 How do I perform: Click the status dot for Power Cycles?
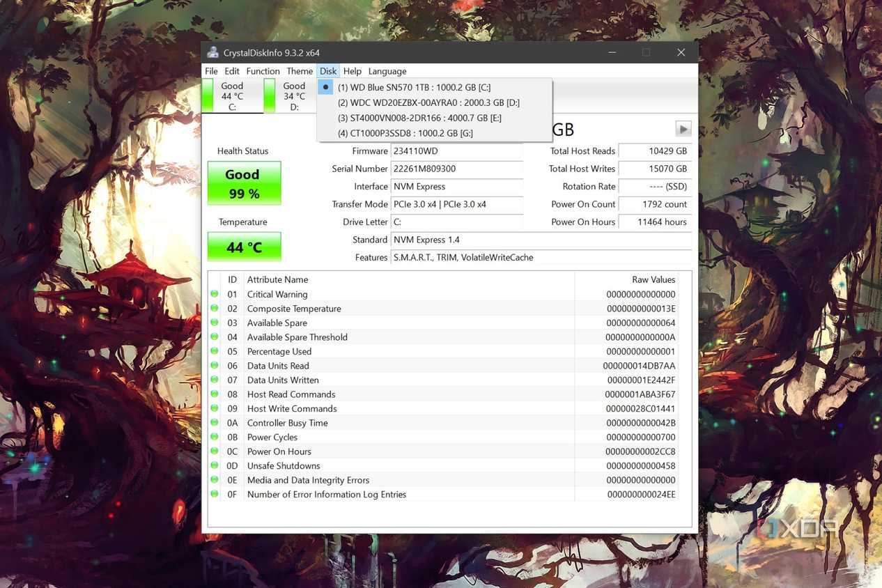point(215,437)
